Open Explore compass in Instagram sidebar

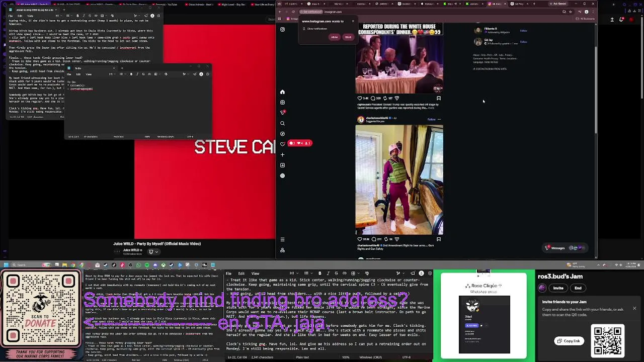pos(282,134)
